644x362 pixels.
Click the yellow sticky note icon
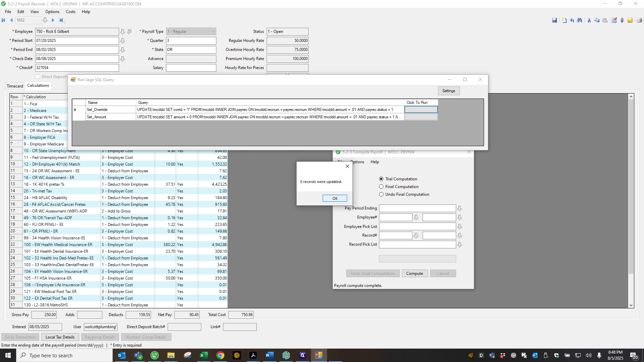(630, 20)
